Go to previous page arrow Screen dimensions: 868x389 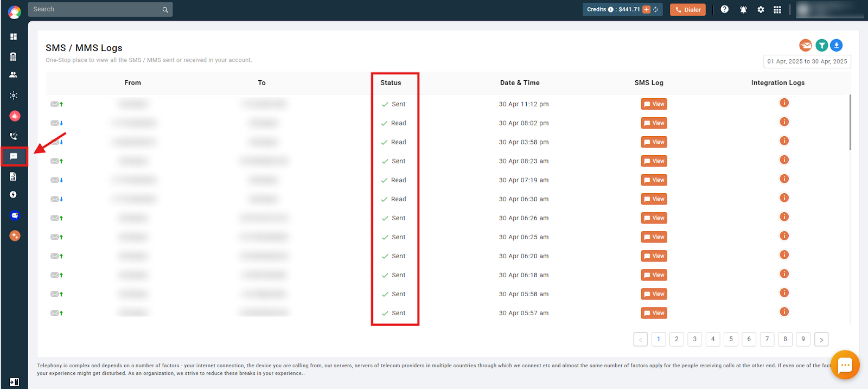click(641, 340)
